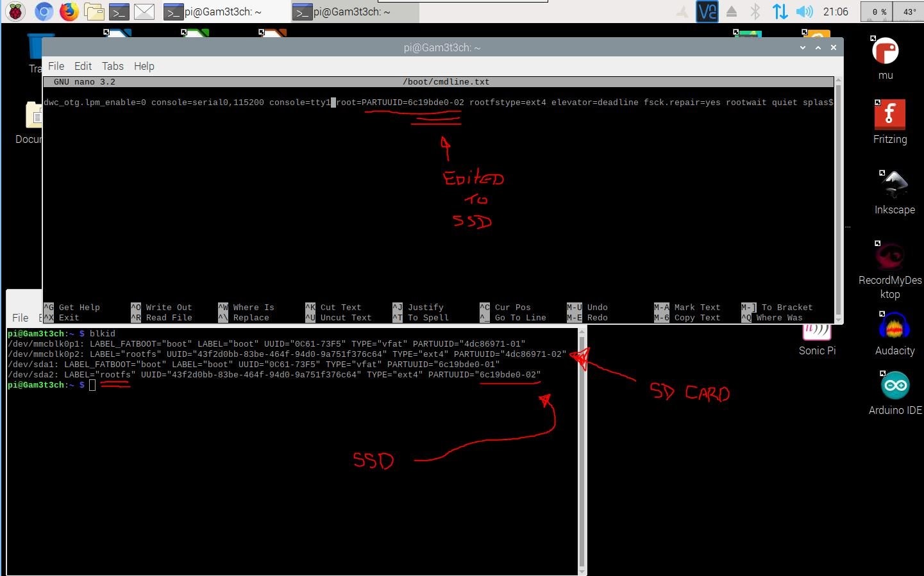Click the Undo shortcut label in nano
Screen dimensions: 924x576
pyautogui.click(x=598, y=308)
